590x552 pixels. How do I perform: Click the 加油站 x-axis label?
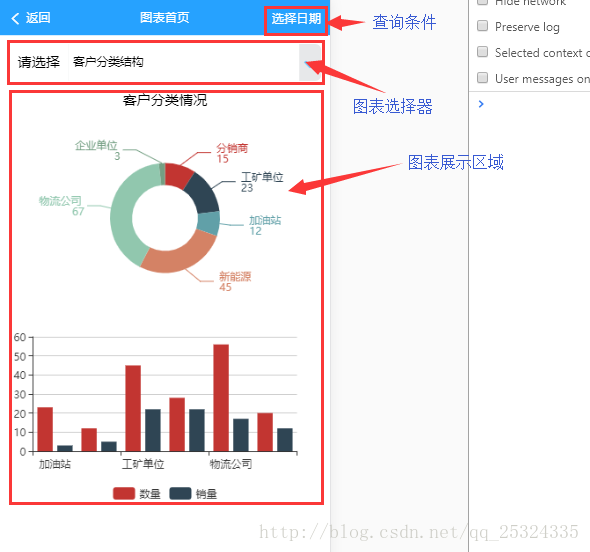[55, 464]
